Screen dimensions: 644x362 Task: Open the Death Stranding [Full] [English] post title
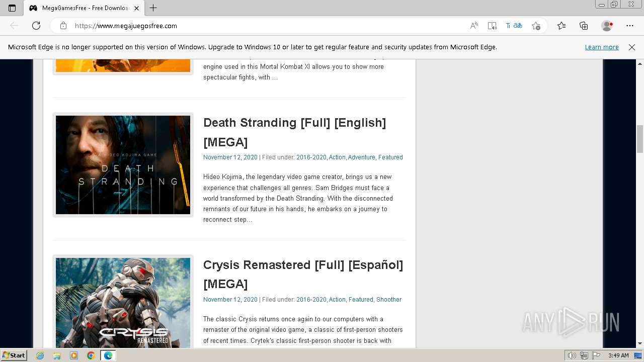(294, 132)
